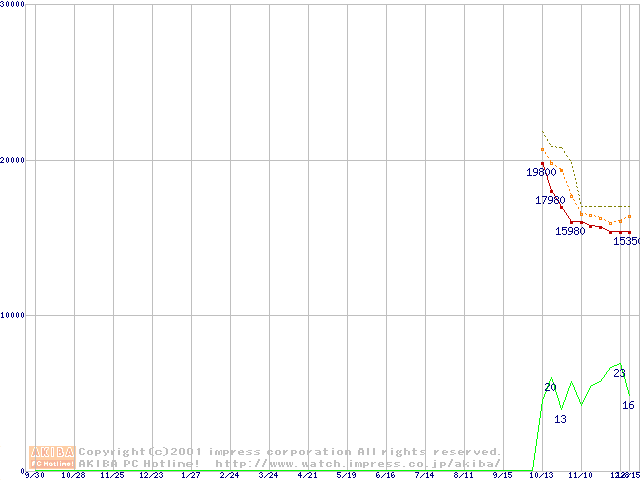Select the 1/27 date label
Viewport: 640px width, 480px height.
click(191, 476)
